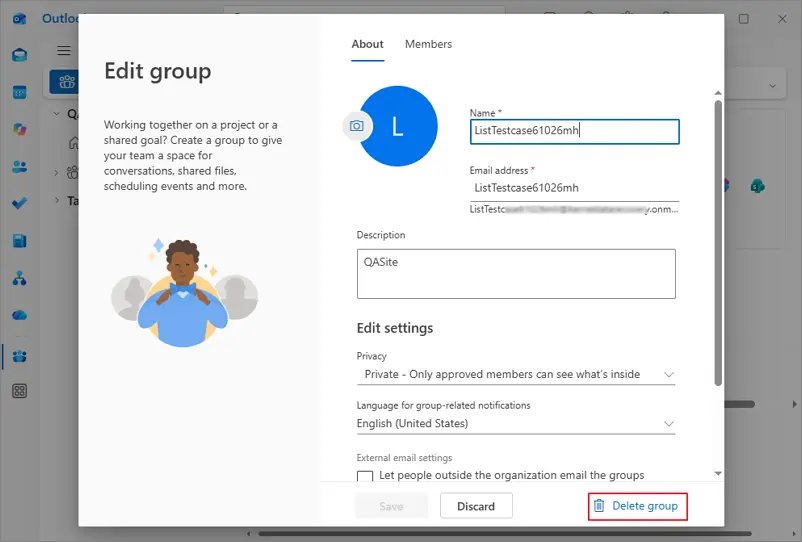Click the Edit settings heading
The height and width of the screenshot is (542, 802).
coord(395,328)
